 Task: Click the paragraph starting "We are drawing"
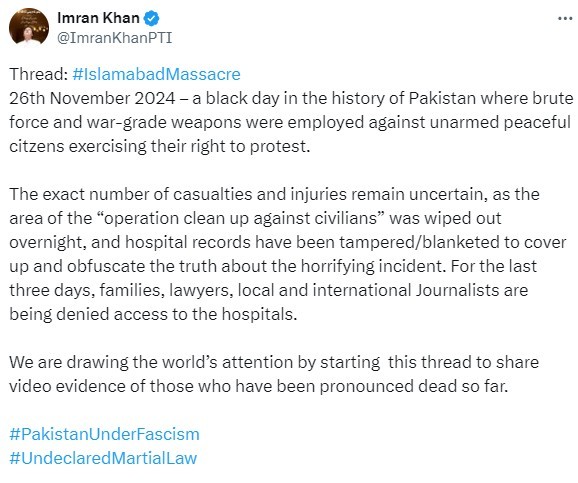pyautogui.click(x=274, y=374)
